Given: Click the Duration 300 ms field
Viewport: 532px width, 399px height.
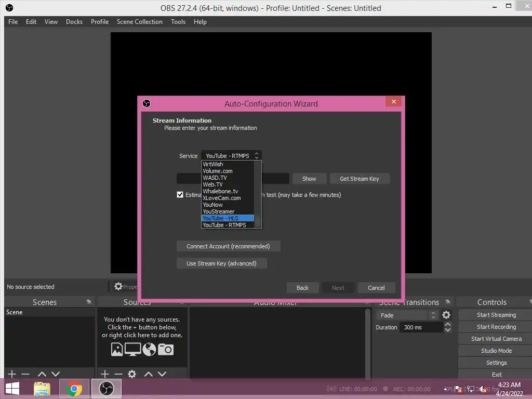Looking at the screenshot, I should (x=421, y=327).
